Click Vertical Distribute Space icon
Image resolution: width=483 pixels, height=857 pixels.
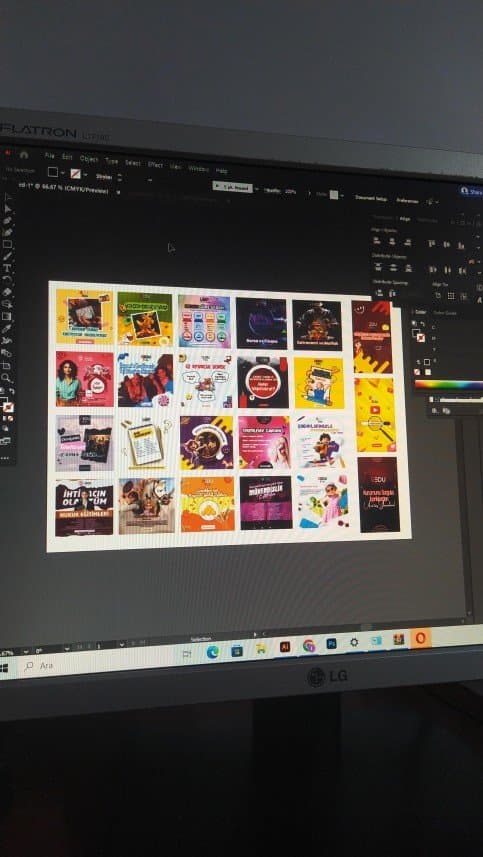click(379, 294)
